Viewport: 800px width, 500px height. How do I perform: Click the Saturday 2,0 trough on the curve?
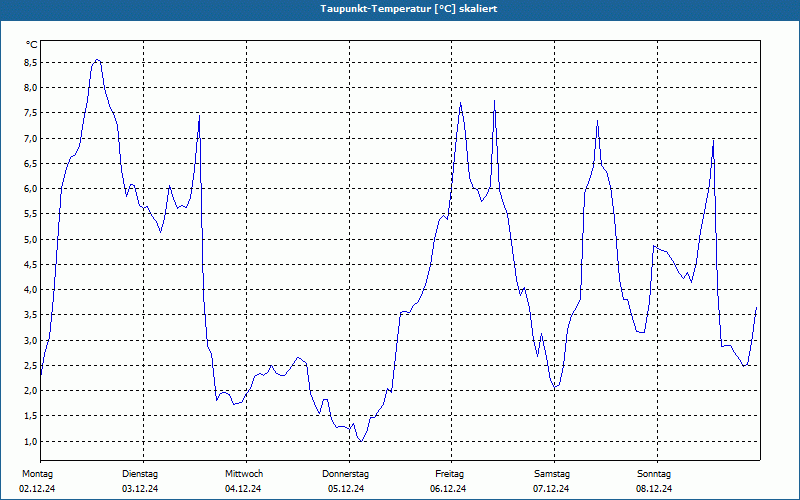click(x=556, y=388)
